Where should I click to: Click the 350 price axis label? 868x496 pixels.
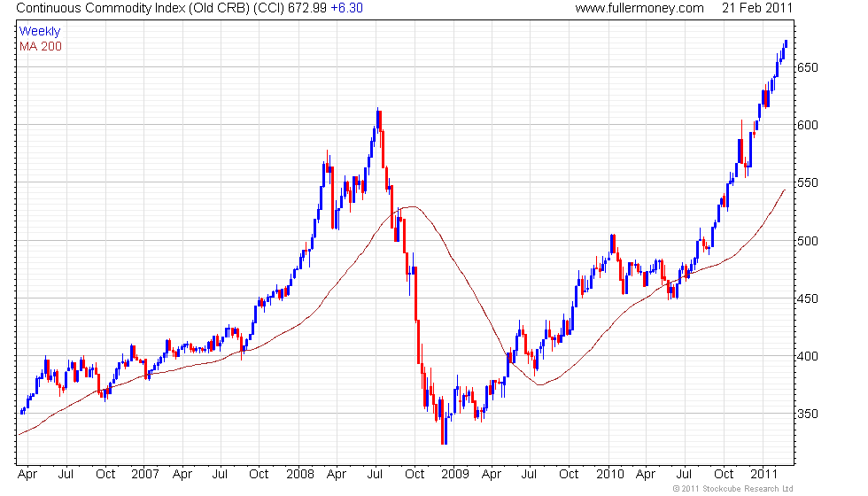pyautogui.click(x=807, y=414)
